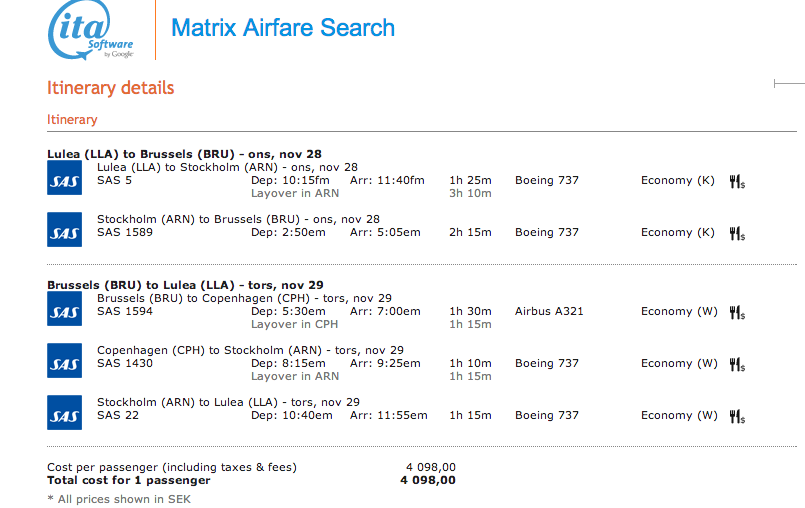
Task: Click the Lulea to Brussels outbound header
Action: 185,154
